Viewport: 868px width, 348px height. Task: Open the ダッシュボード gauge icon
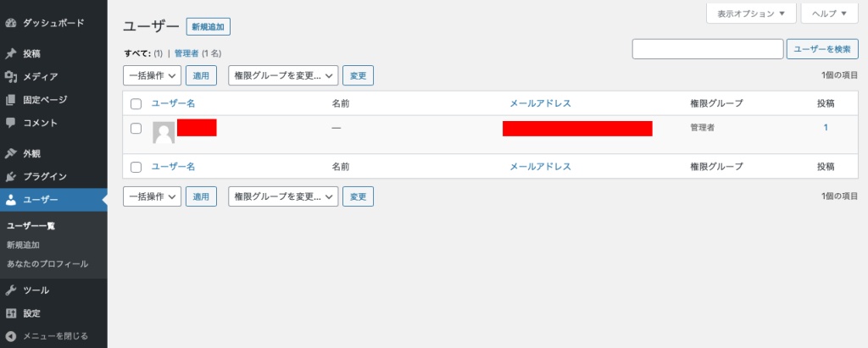click(10, 23)
